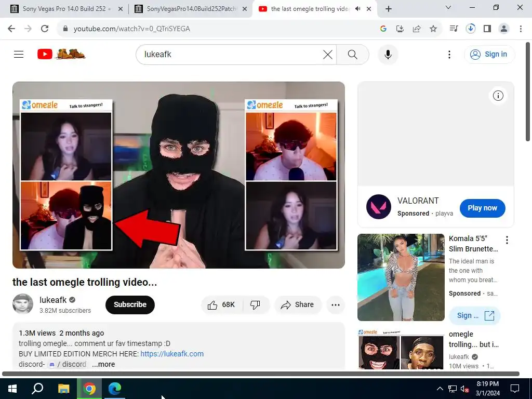
Task: Click install/download page icon in address bar
Action: click(x=400, y=29)
